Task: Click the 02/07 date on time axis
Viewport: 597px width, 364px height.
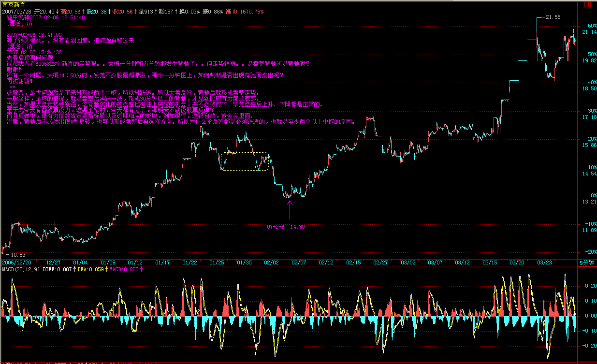Action: click(299, 262)
